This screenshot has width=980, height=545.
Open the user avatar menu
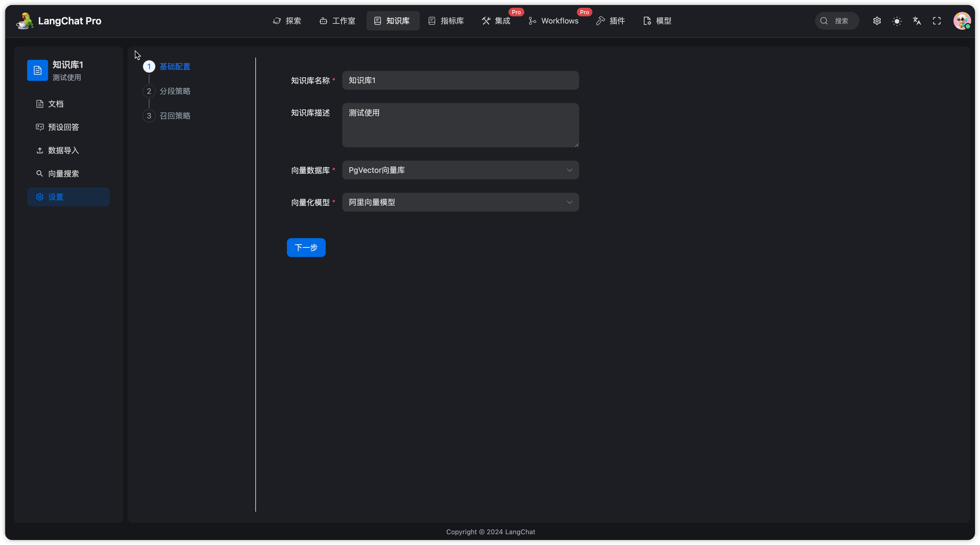[962, 21]
